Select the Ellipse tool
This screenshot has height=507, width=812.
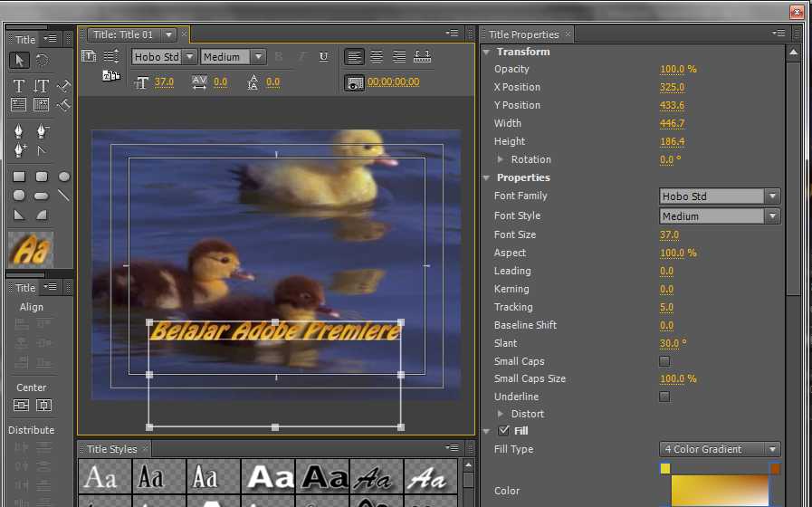[x=63, y=177]
